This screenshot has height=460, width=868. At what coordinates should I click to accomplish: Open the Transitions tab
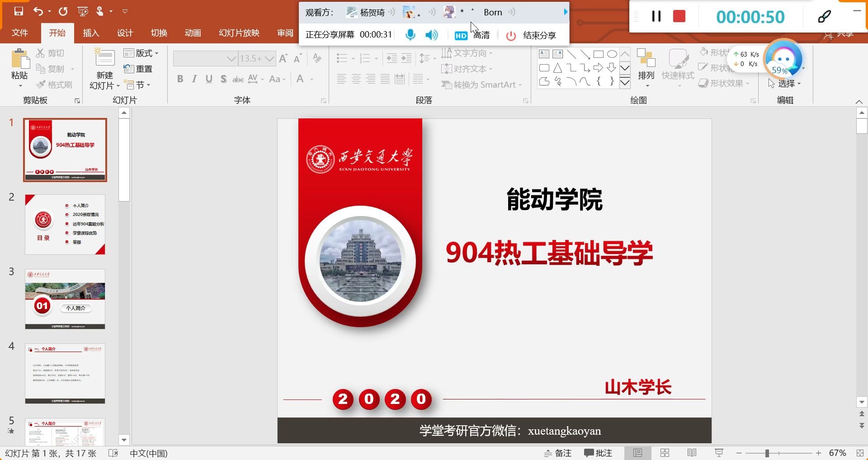[159, 33]
